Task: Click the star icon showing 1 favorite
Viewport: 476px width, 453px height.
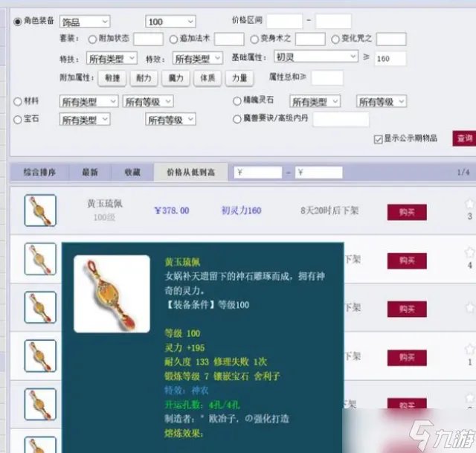Action: tap(469, 349)
